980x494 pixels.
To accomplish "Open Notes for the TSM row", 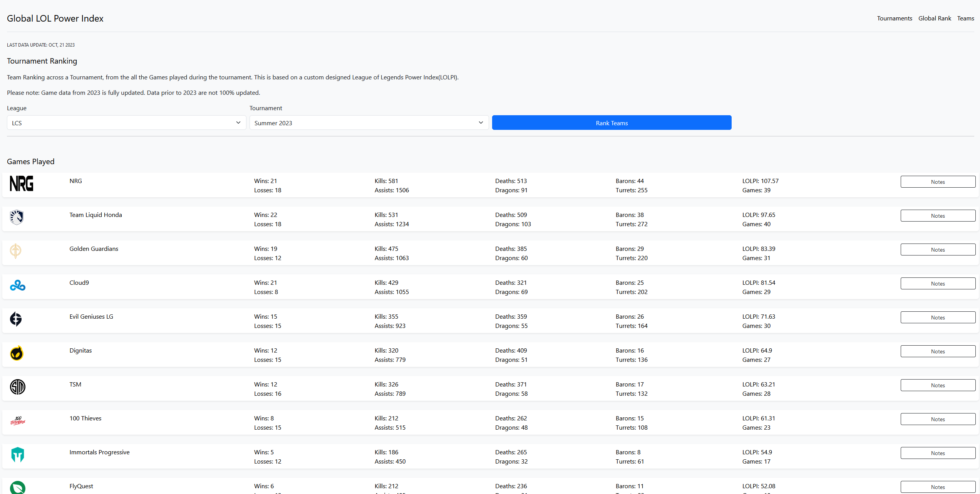I will pos(938,385).
